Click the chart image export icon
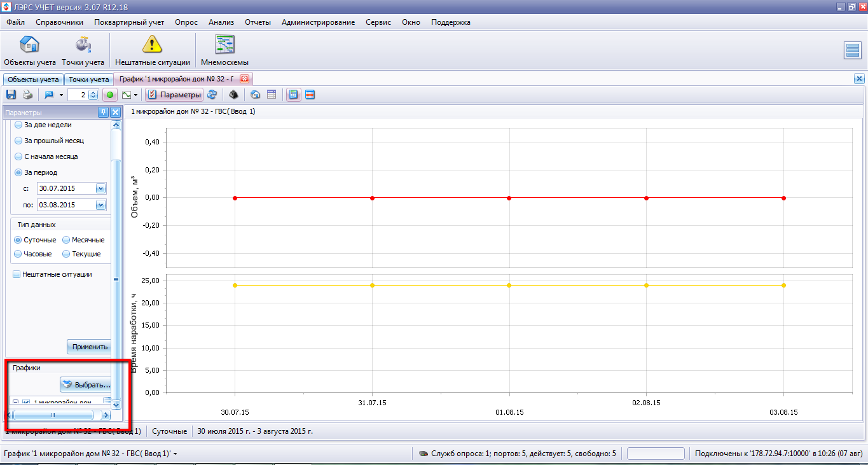The image size is (868, 465). 49,95
